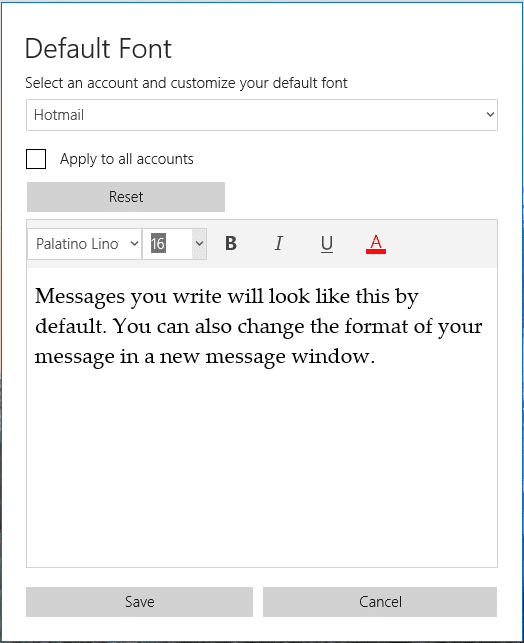The image size is (524, 643).
Task: Check Apply to all accounts box
Action: 36,159
